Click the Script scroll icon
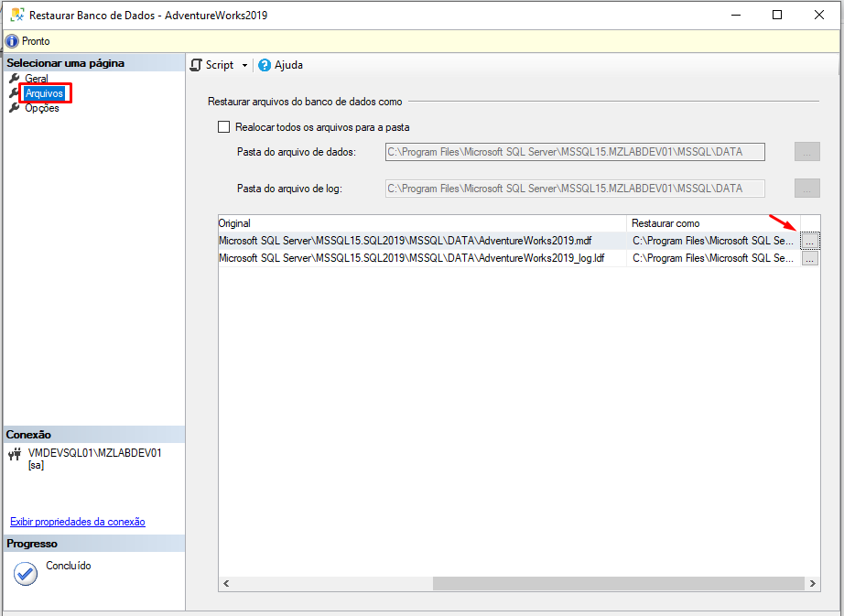 click(196, 65)
